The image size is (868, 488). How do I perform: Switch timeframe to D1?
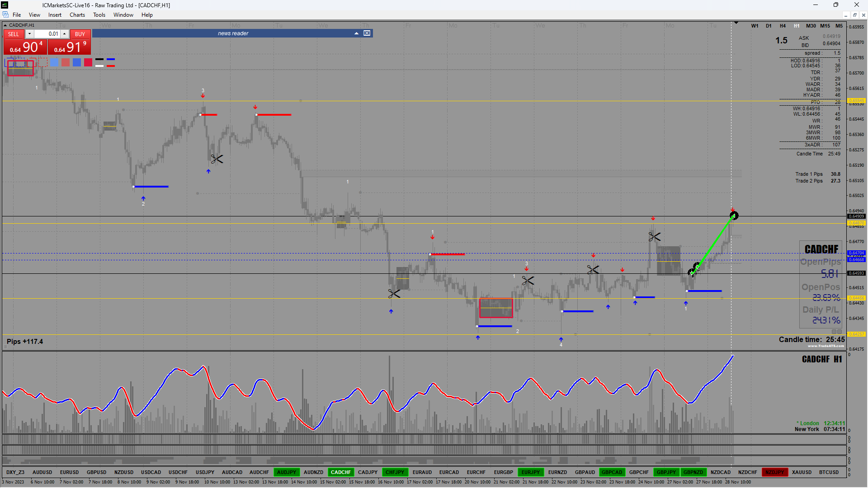769,26
